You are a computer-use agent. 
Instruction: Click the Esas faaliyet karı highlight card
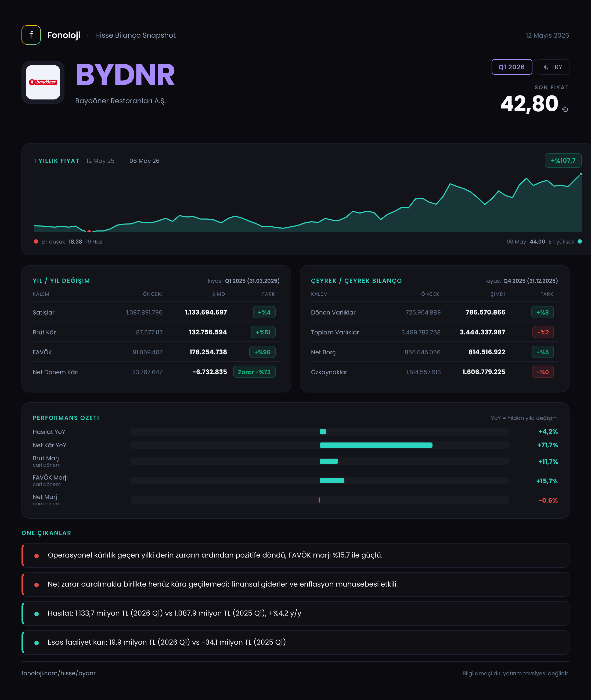(x=295, y=642)
